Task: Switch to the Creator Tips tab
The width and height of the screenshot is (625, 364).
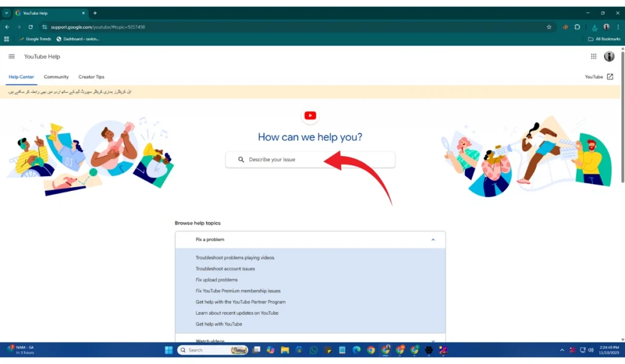Action: coord(91,77)
